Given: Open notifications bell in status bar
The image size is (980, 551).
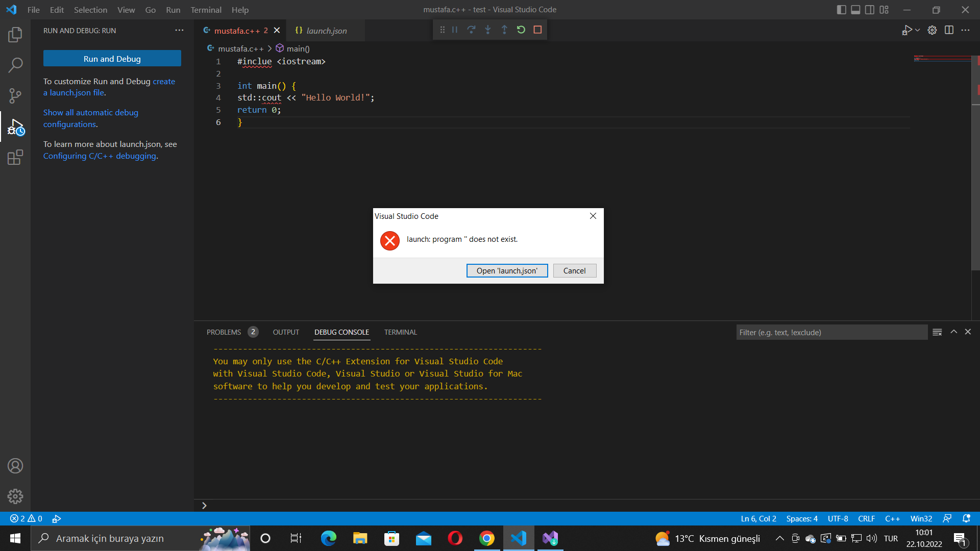Looking at the screenshot, I should click(966, 518).
